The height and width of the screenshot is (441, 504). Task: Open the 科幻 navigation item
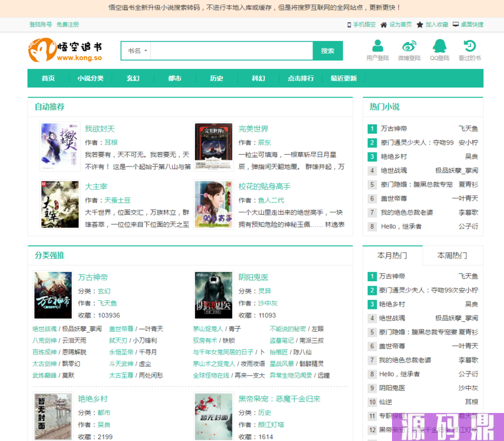[x=258, y=78]
